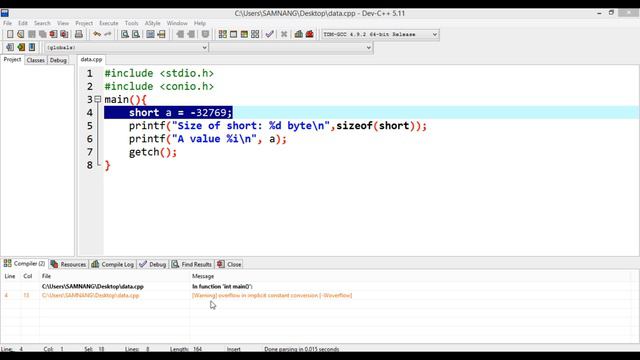Open Replace with the second magnifier icon
The height and width of the screenshot is (360, 640).
pyautogui.click(x=136, y=34)
